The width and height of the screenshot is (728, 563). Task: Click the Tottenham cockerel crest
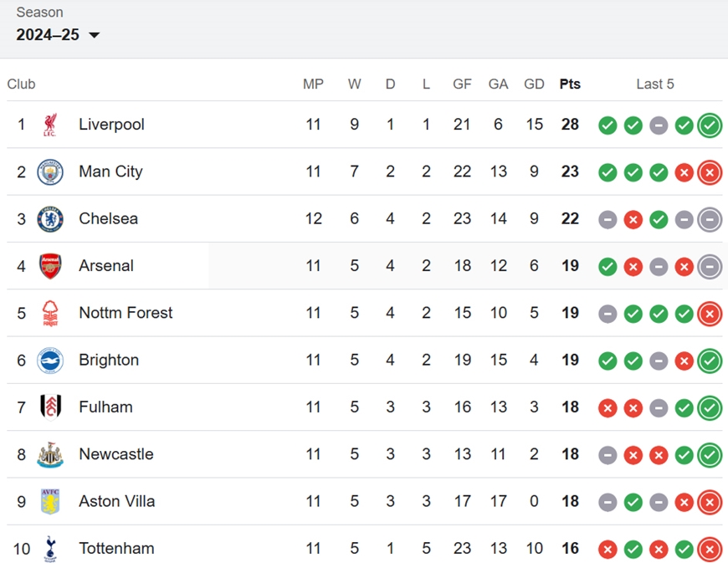click(x=50, y=549)
